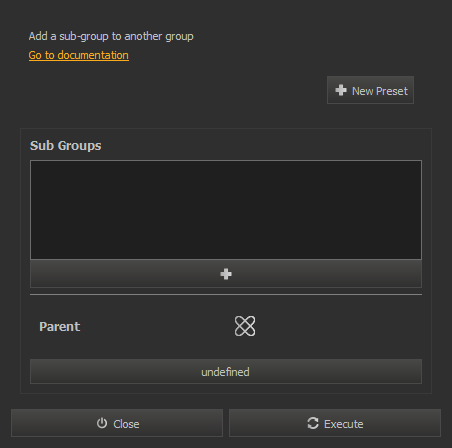The width and height of the screenshot is (452, 448).
Task: Click inside the empty Sub Groups list
Action: coord(226,210)
